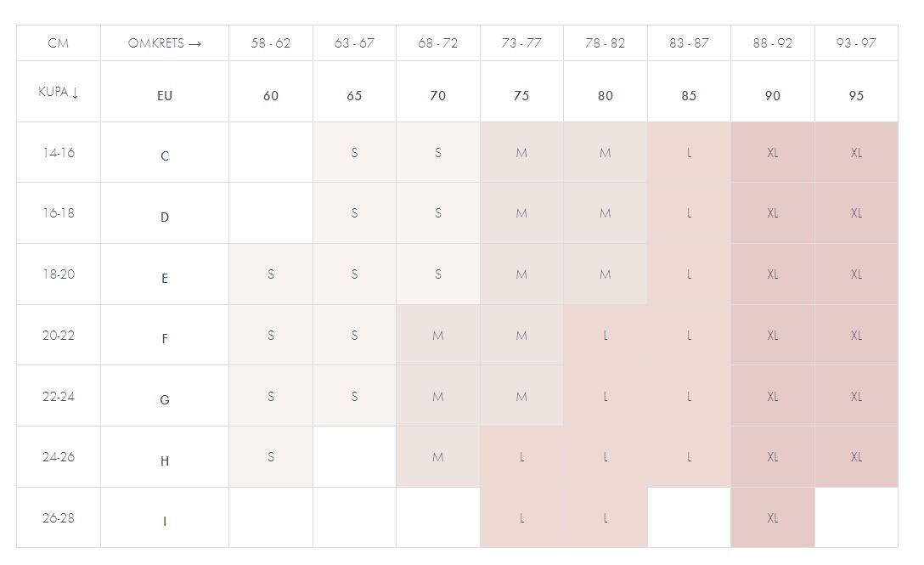Click size M for cup G, band 70
Viewport: 924px width, 565px height.
click(437, 397)
